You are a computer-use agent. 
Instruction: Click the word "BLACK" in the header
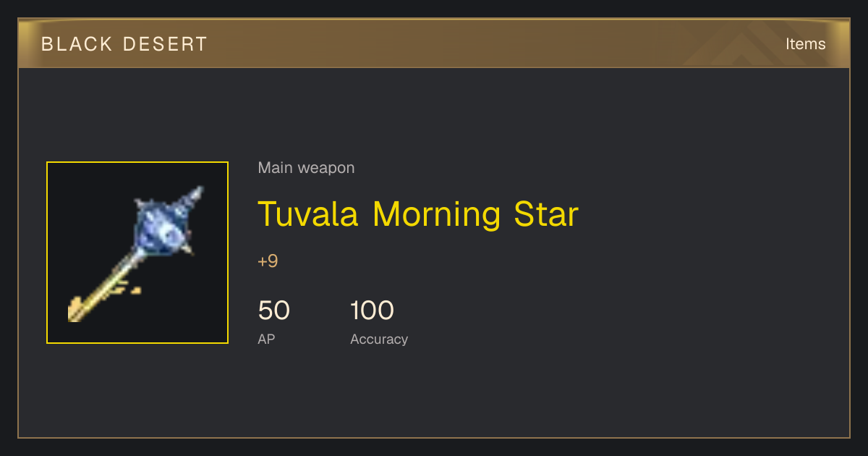point(76,44)
